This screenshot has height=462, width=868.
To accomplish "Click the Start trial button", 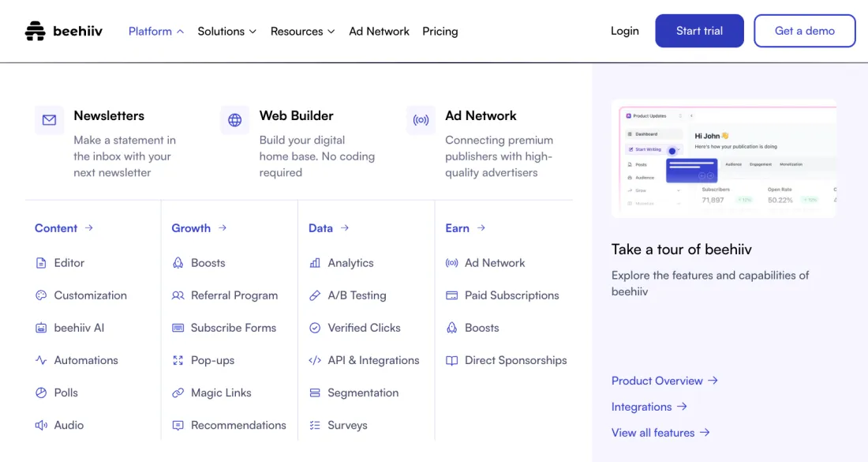I will coord(699,31).
